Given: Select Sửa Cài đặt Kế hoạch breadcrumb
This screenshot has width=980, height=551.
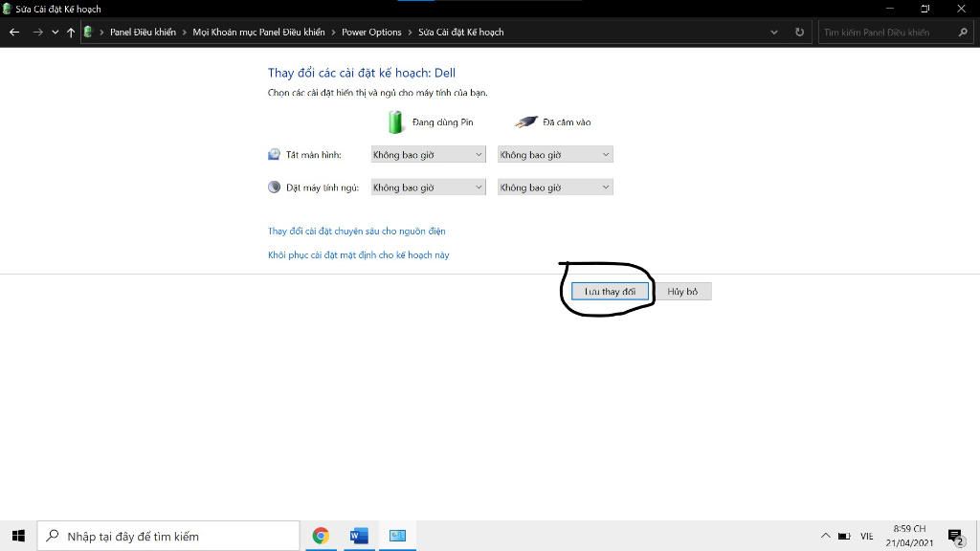Looking at the screenshot, I should tap(460, 32).
